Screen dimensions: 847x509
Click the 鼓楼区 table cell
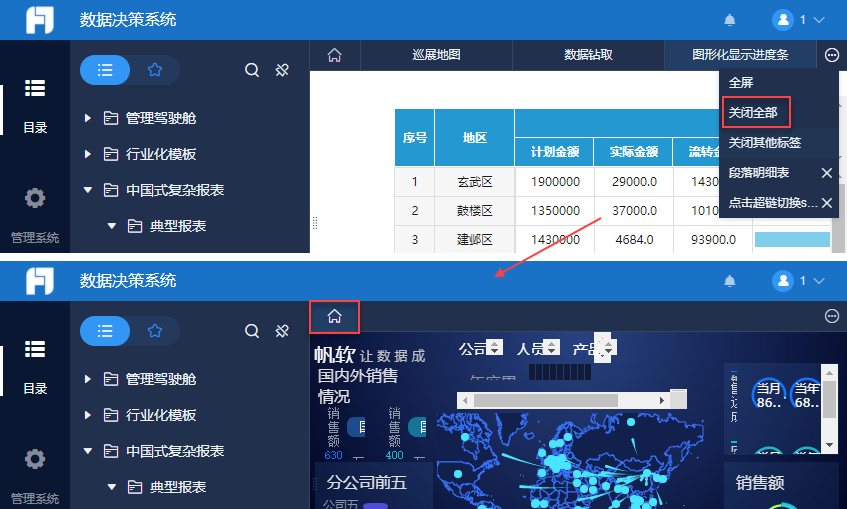tap(474, 211)
